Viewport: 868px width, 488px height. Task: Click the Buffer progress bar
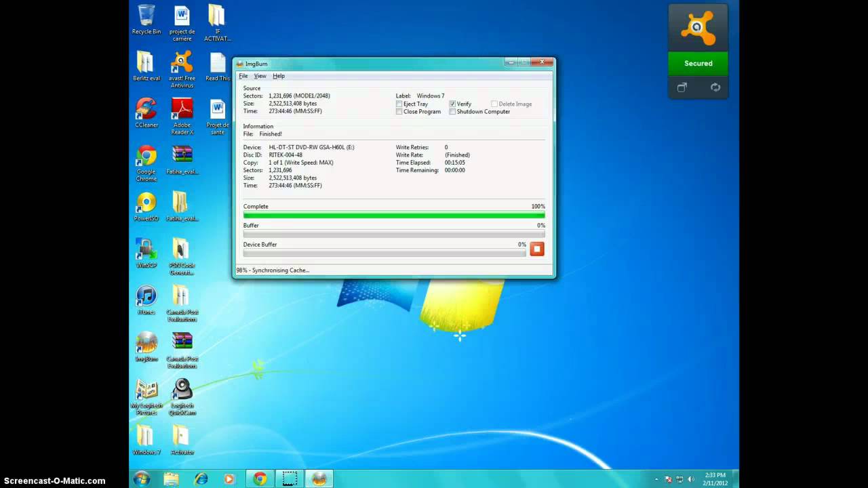(x=394, y=235)
